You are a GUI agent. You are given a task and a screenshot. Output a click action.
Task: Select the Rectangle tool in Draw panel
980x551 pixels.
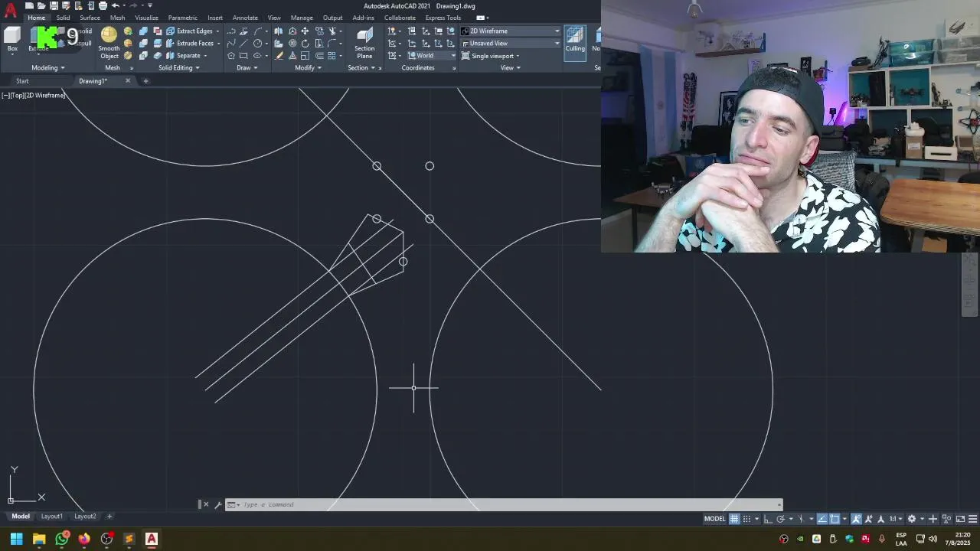coord(243,56)
